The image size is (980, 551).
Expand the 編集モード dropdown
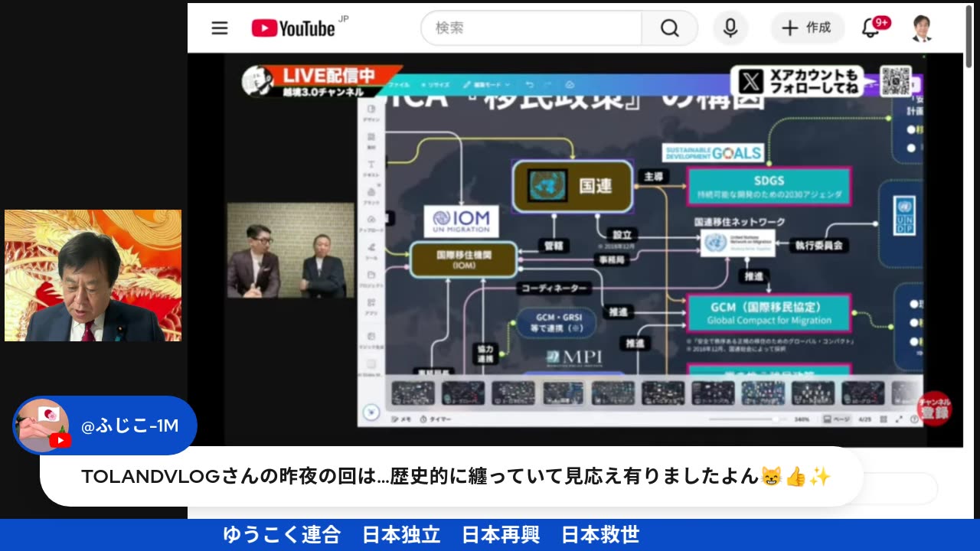point(487,84)
